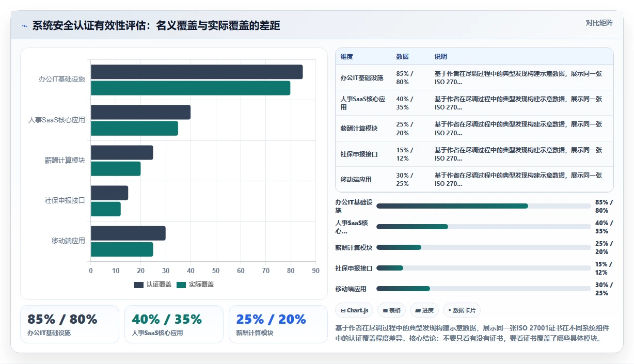Click the lightning icon beside the title
This screenshot has height=364, width=634.
[x=24, y=26]
